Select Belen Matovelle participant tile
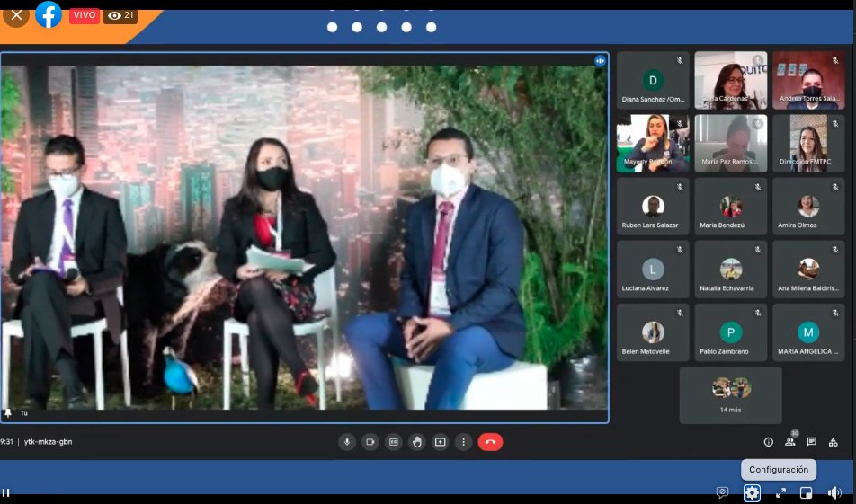 pos(653,332)
